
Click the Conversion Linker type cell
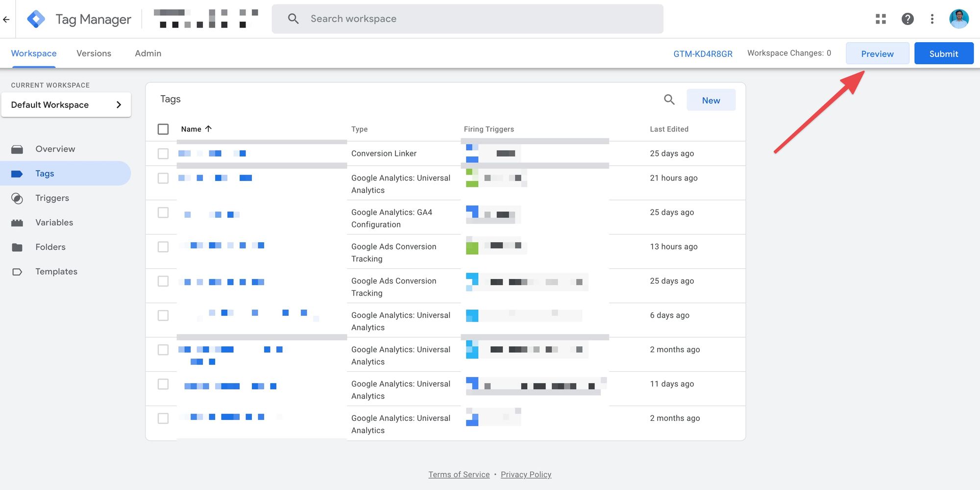384,154
